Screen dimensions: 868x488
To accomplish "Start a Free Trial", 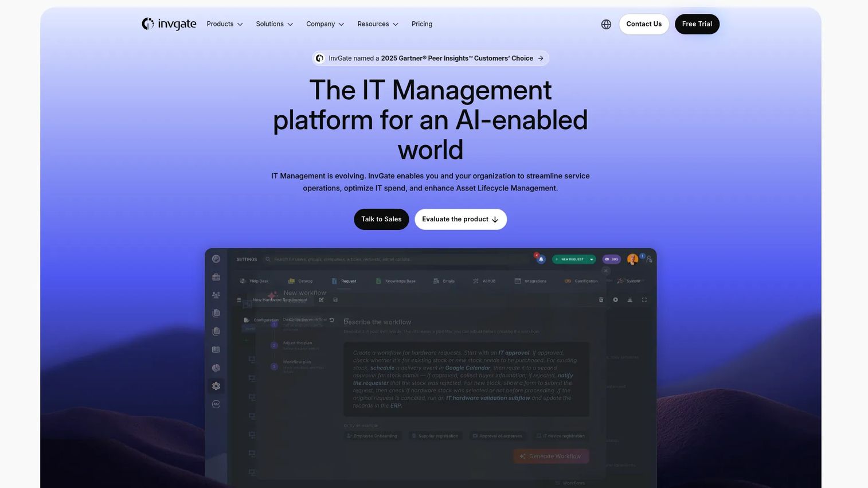I will point(697,24).
